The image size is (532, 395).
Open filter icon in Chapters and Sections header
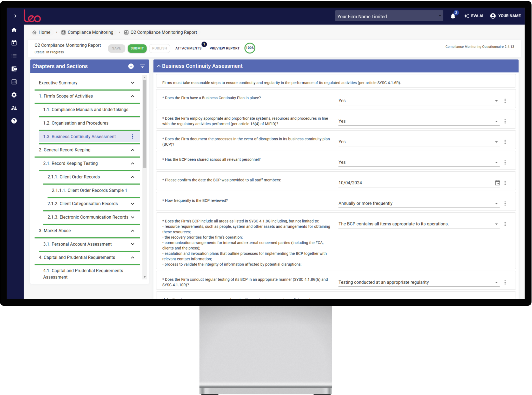[142, 66]
